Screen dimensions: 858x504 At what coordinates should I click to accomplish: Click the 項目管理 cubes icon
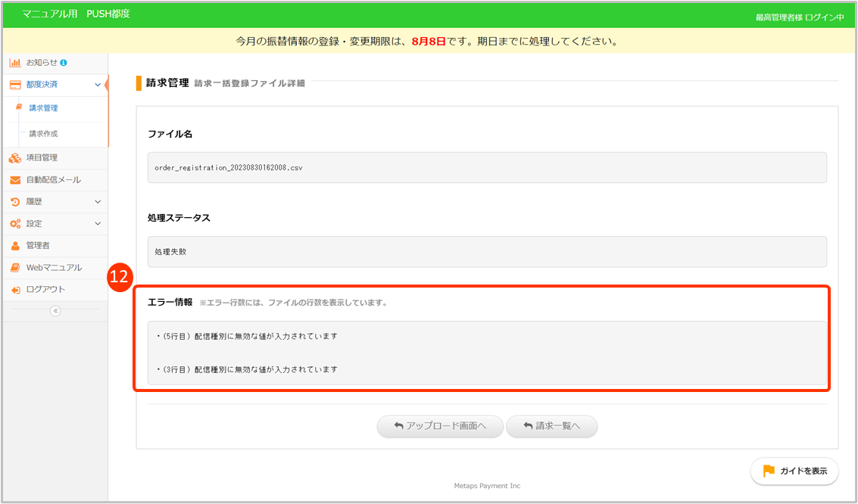point(14,158)
